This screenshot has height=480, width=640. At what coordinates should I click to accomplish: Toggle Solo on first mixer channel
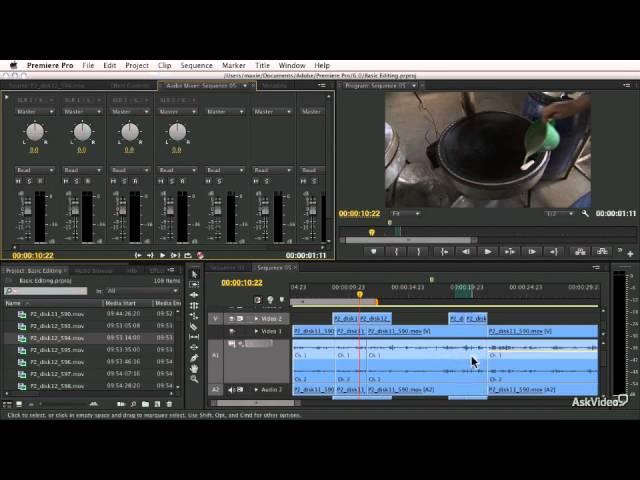click(29, 181)
